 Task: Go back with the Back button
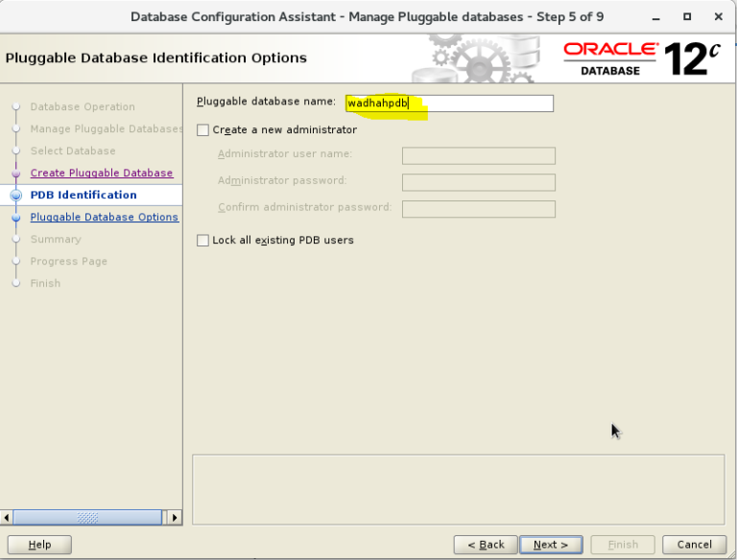tap(486, 545)
